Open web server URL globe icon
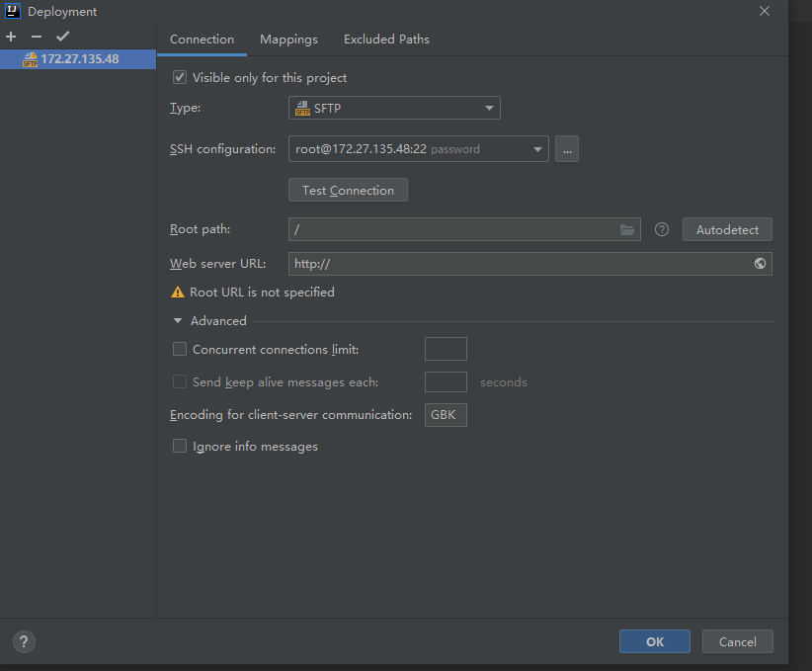 pyautogui.click(x=760, y=264)
